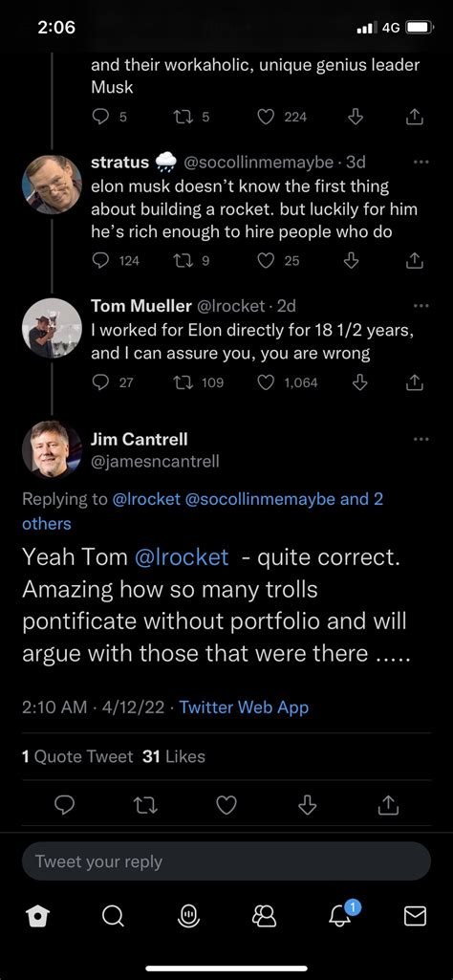453x980 pixels.
Task: View the 31 Likes list
Action: click(174, 756)
